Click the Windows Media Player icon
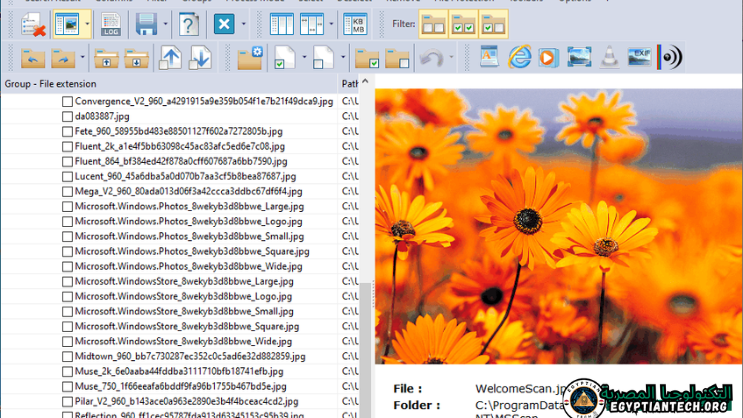Image resolution: width=743 pixels, height=418 pixels. tap(548, 58)
